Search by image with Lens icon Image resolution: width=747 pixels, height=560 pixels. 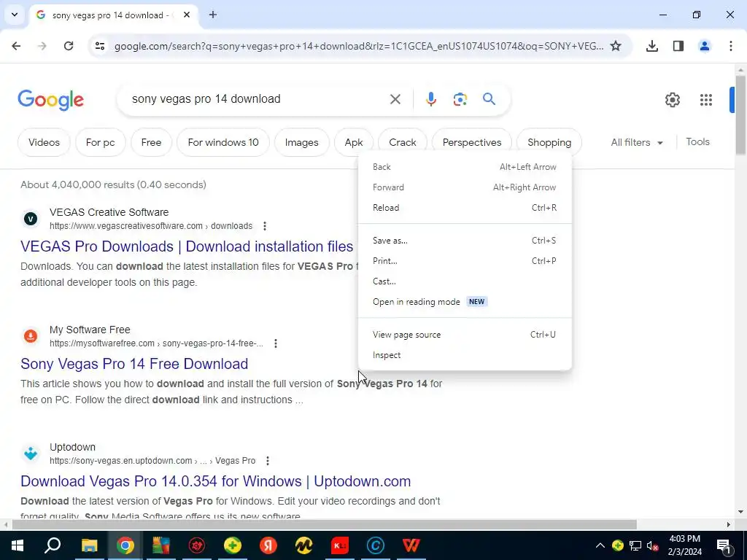(x=460, y=99)
